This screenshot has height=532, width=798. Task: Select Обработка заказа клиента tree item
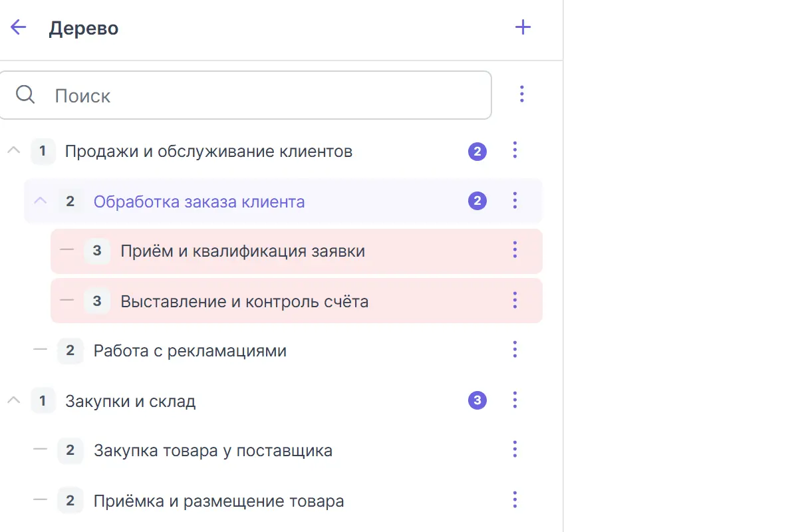click(199, 201)
